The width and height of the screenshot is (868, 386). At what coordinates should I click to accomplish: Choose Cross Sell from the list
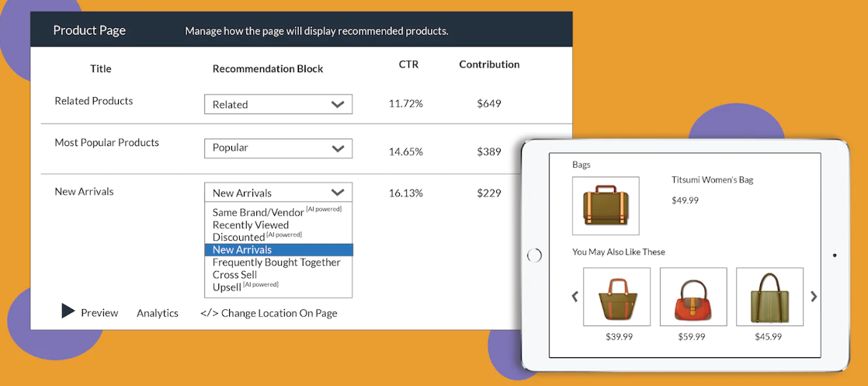point(234,275)
